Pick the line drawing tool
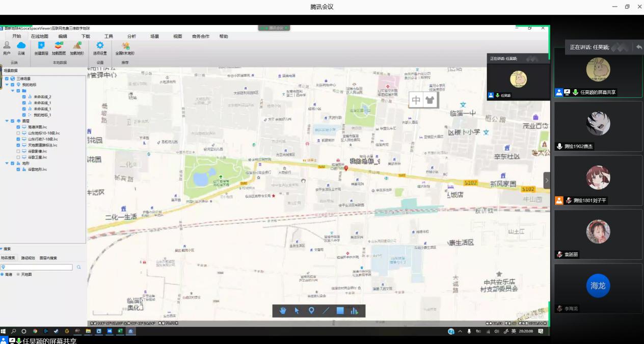 pyautogui.click(x=326, y=311)
